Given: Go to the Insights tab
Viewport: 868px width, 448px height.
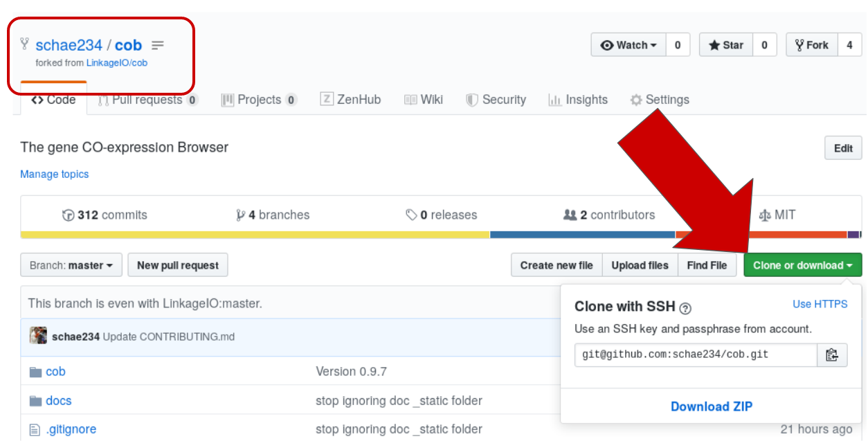Looking at the screenshot, I should [578, 100].
